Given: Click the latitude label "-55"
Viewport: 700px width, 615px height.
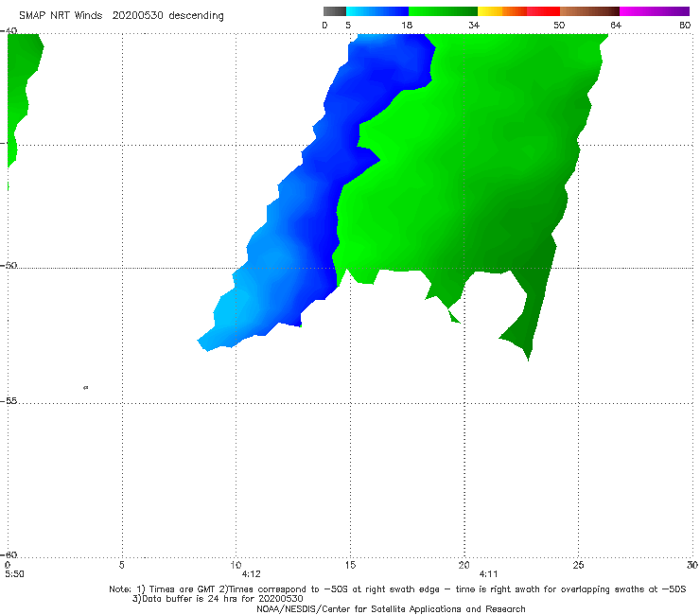Looking at the screenshot, I should click(x=9, y=400).
